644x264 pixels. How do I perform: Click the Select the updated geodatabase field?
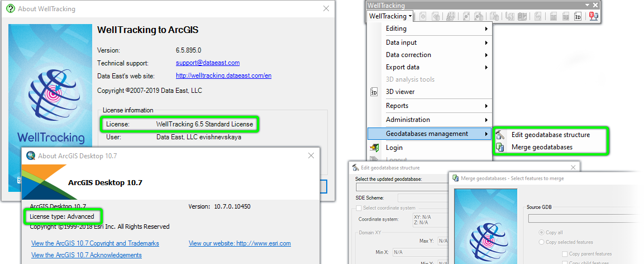(402, 187)
